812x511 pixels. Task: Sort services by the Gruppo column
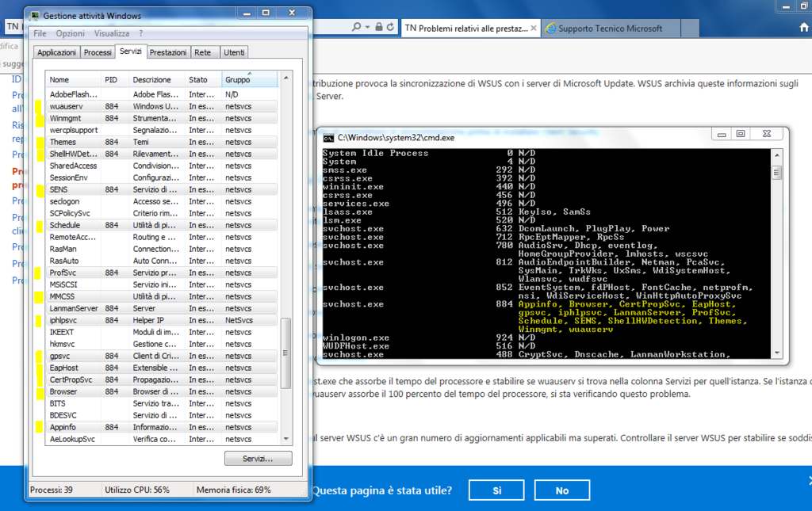tap(250, 80)
